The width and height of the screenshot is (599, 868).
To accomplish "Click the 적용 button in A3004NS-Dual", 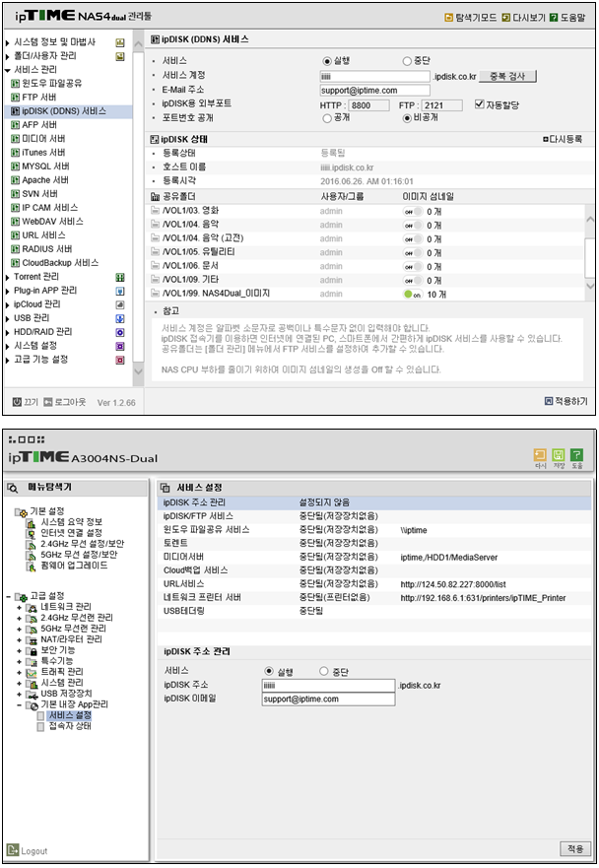I will pyautogui.click(x=575, y=848).
